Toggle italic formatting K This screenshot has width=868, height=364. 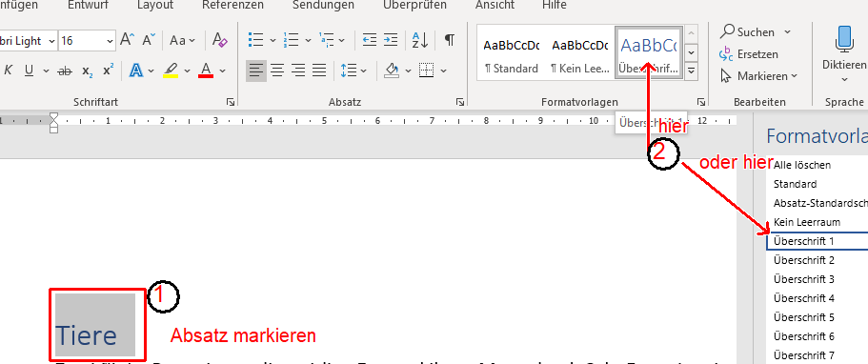(9, 71)
